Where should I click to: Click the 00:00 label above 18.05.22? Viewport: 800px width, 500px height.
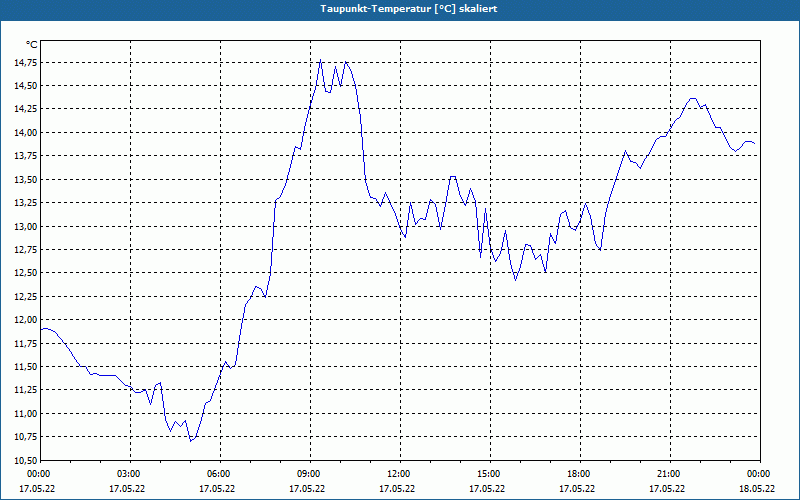[760, 474]
